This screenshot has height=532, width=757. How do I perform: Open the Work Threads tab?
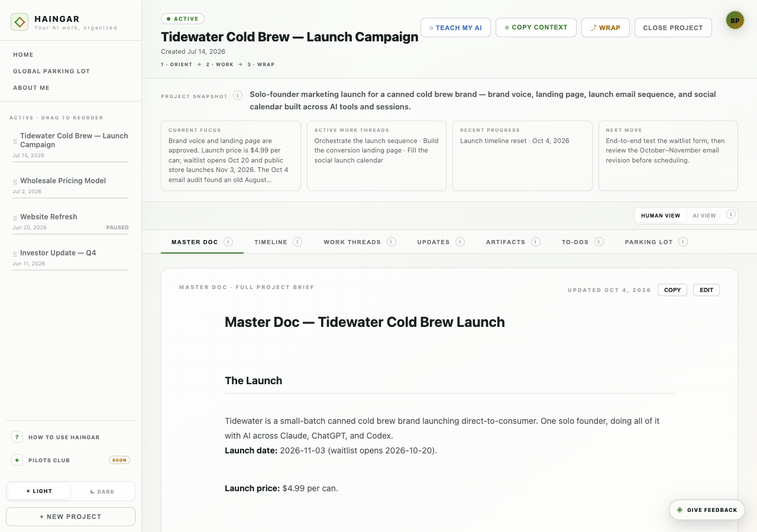[x=352, y=242]
